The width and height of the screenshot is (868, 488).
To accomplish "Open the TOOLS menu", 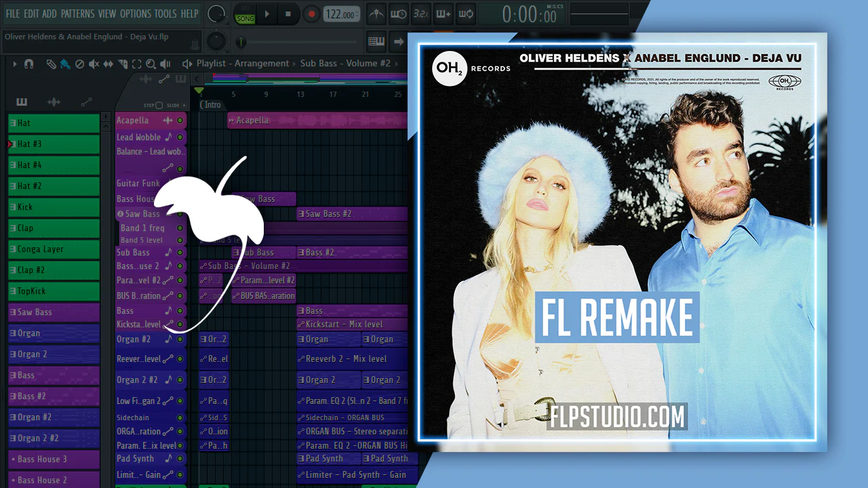I will [x=165, y=14].
